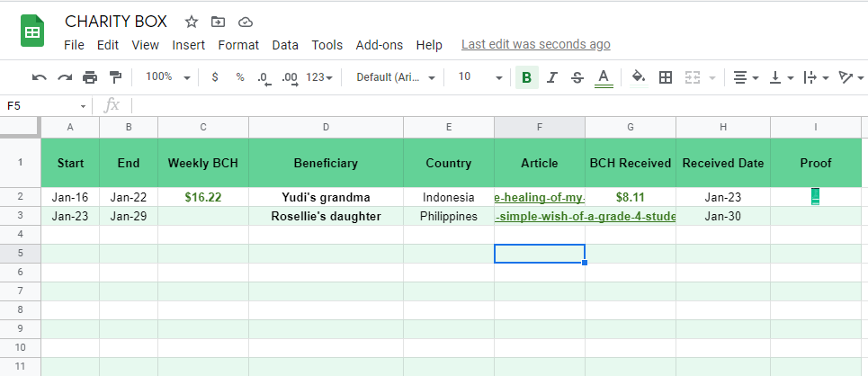Open merge cells options
Image resolution: width=868 pixels, height=376 pixels.
point(699,77)
